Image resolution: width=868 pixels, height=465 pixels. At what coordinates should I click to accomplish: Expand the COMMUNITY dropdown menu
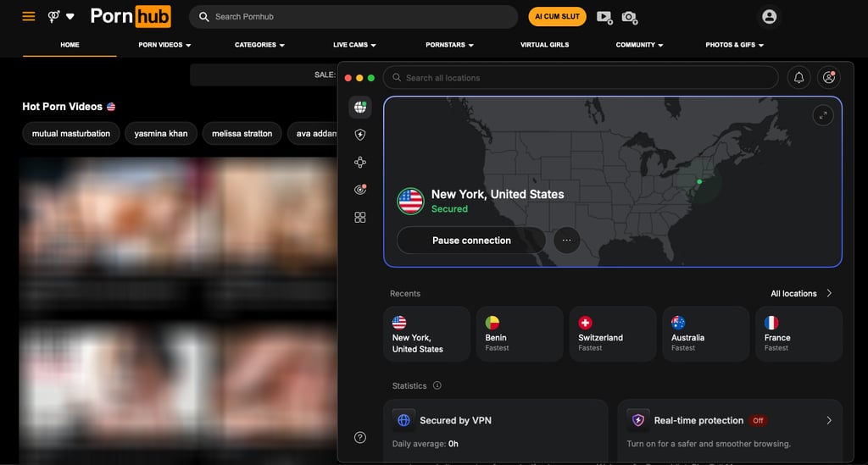click(x=639, y=45)
